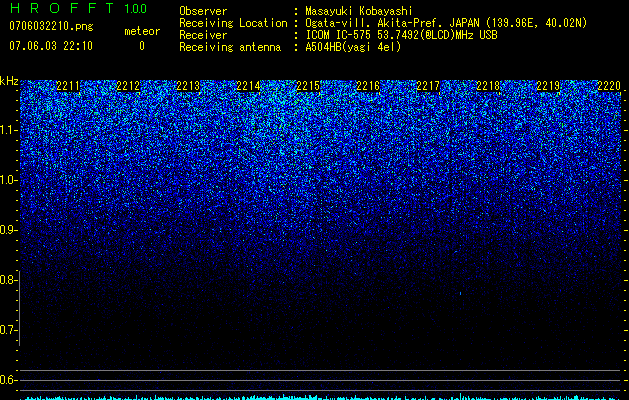Click the Receiving antenna label

point(230,47)
